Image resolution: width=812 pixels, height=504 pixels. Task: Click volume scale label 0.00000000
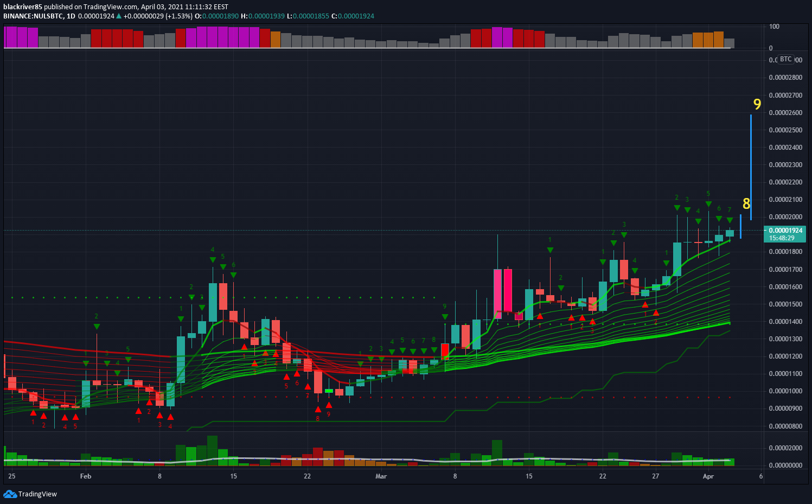point(785,465)
